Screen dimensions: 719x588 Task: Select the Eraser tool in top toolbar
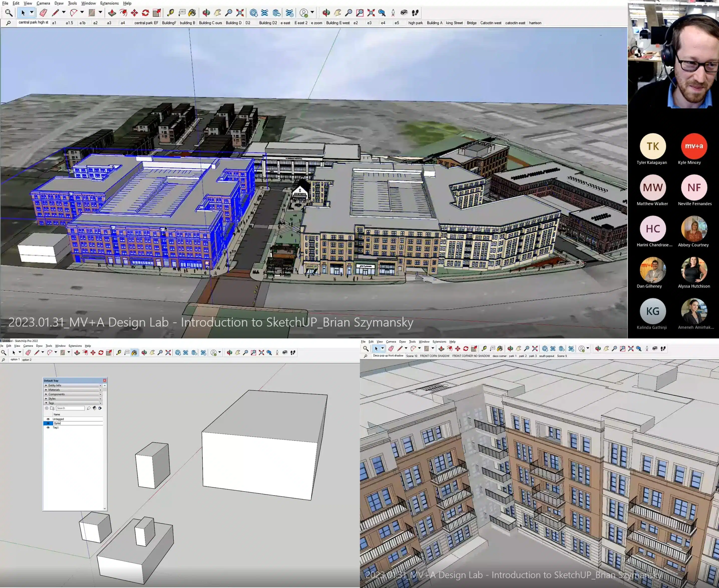[43, 13]
